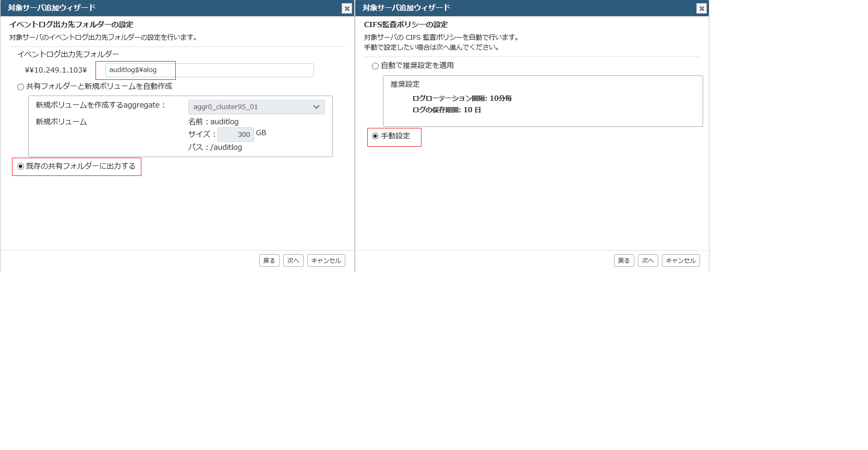Click the ¥¥10.249.1.103¥ server path text

(x=56, y=70)
